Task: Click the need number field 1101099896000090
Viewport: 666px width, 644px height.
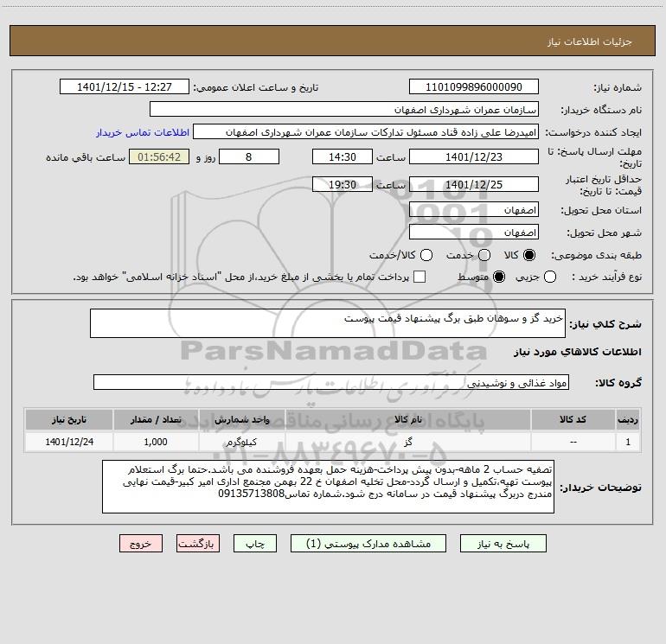Action: click(474, 87)
